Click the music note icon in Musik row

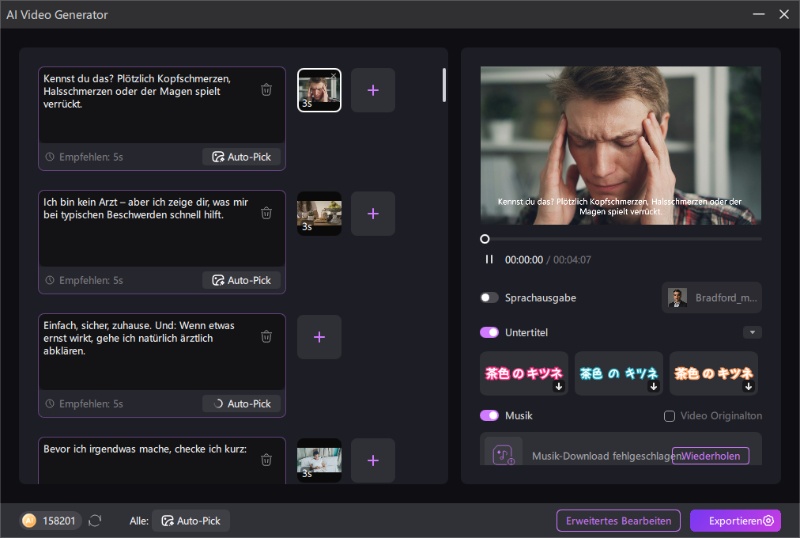tap(503, 453)
